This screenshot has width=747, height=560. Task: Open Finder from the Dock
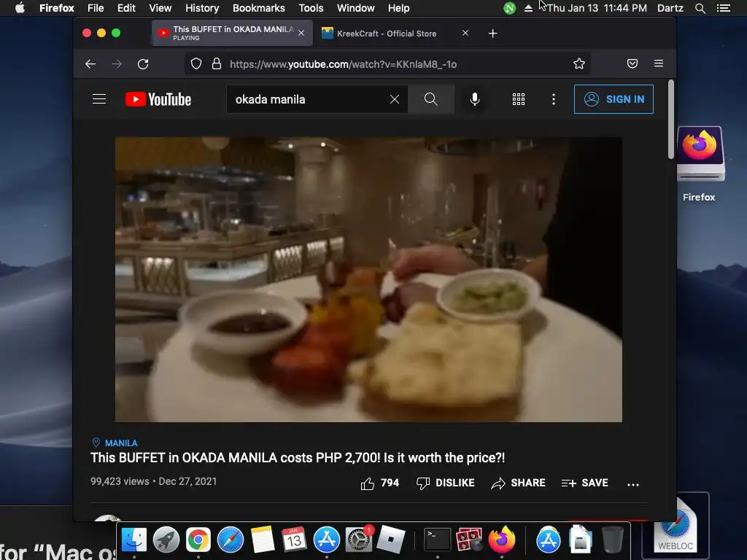click(x=134, y=540)
